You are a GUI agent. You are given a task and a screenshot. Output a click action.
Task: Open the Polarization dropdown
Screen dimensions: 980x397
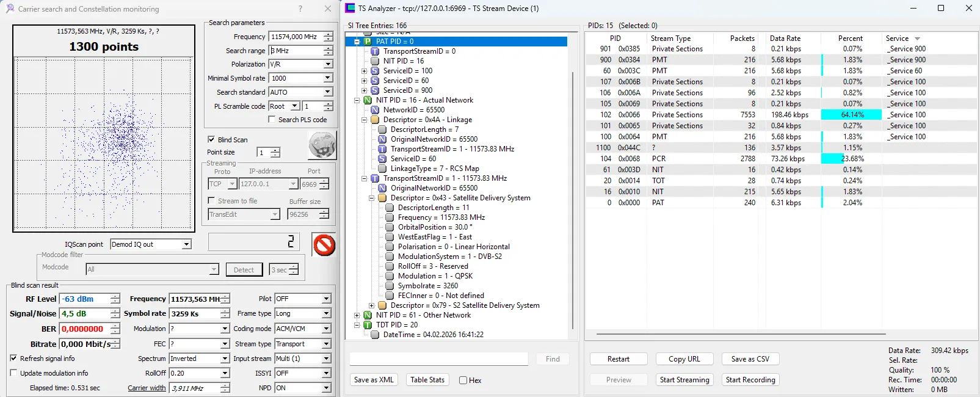pyautogui.click(x=328, y=64)
